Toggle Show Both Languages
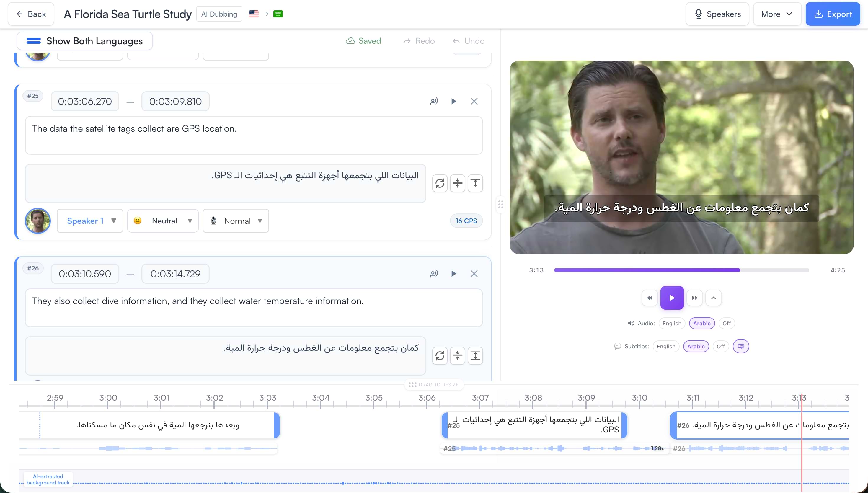The width and height of the screenshot is (868, 493). [85, 41]
